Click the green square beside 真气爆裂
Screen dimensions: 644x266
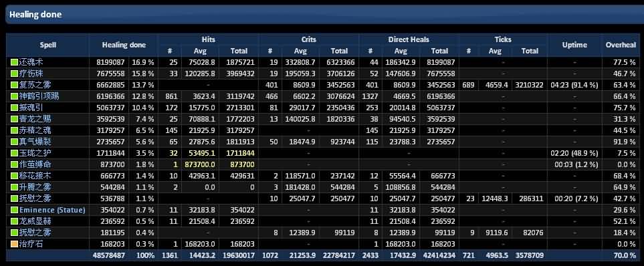(x=14, y=142)
